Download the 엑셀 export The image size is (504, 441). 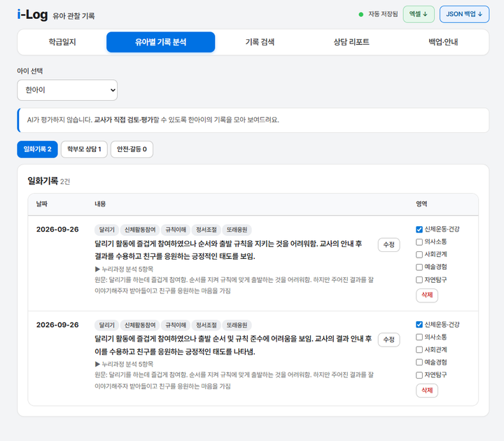point(419,14)
